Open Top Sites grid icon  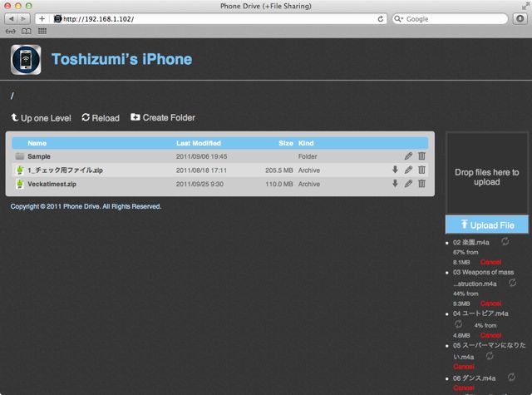tap(42, 32)
